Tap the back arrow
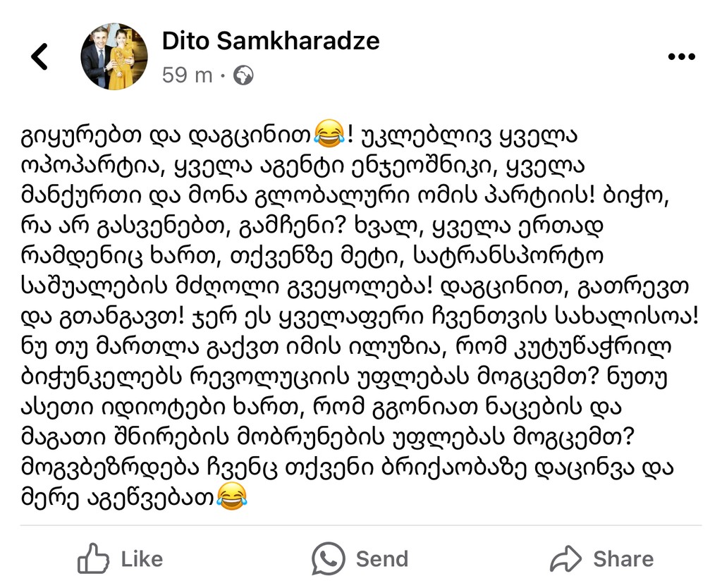This screenshot has width=722, height=588. point(40,56)
